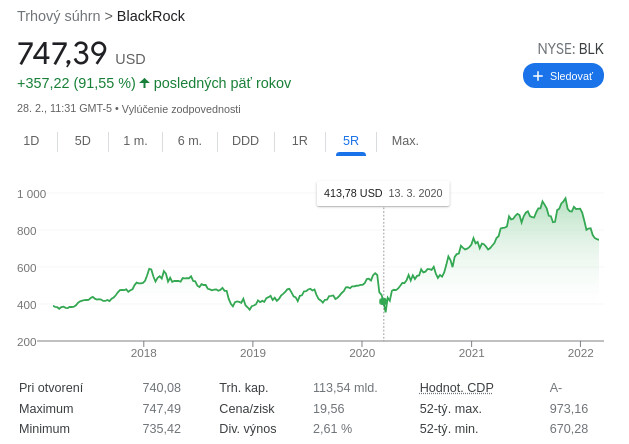Choose the 1R one-year tab
The height and width of the screenshot is (444, 629).
(x=299, y=141)
